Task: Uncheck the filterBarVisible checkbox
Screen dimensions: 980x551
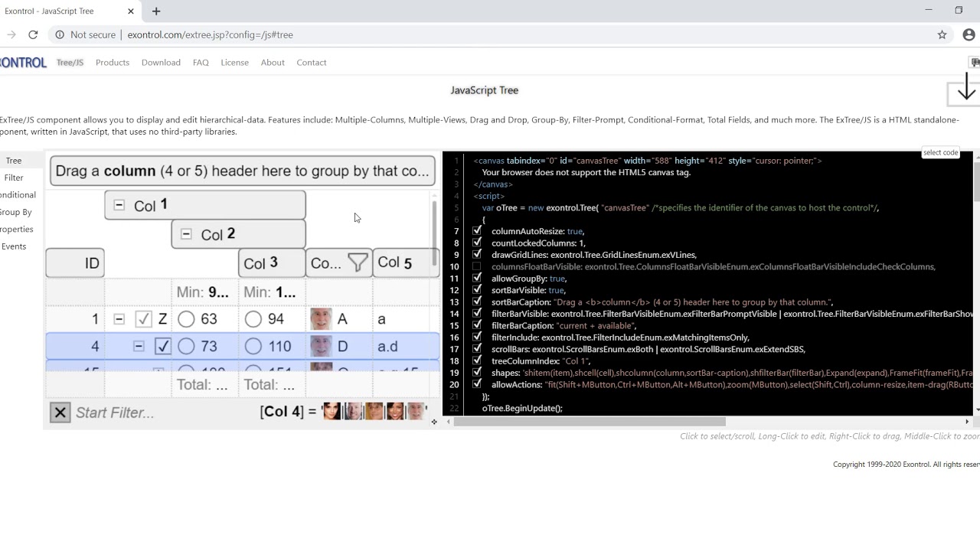Action: 477,314
